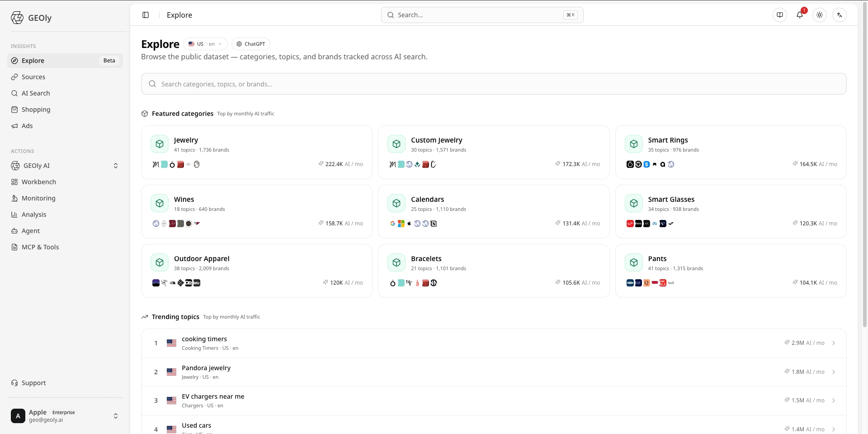Viewport: 868px width, 434px height.
Task: Select the ChatGPT engine filter
Action: click(x=251, y=44)
